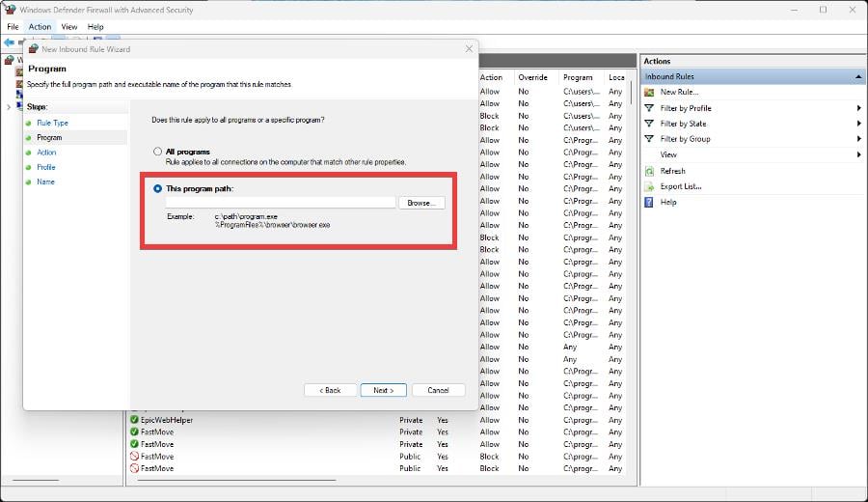Open the Help menu in menu bar
Viewport: 868px width, 502px height.
pos(95,27)
